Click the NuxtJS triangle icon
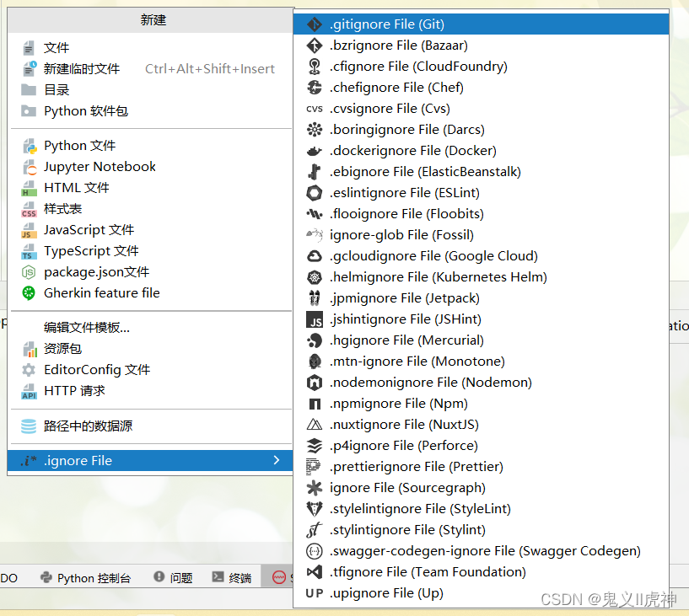Viewport: 689px width, 616px height. 315,425
